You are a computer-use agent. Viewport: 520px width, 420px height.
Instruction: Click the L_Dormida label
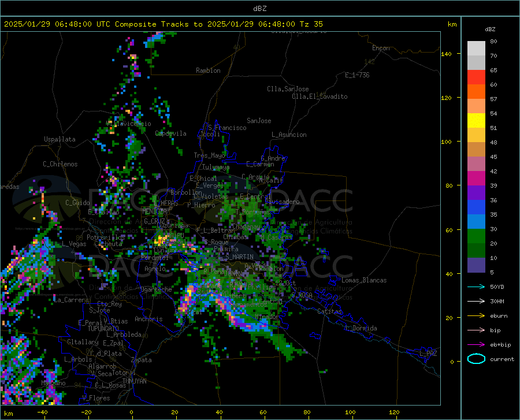[x=361, y=328]
